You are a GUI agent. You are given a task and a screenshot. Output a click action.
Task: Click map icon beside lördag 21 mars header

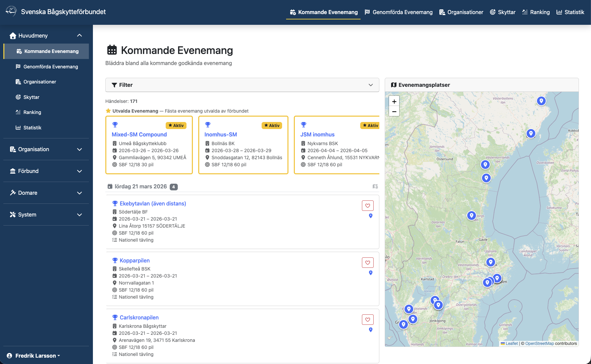pyautogui.click(x=375, y=186)
